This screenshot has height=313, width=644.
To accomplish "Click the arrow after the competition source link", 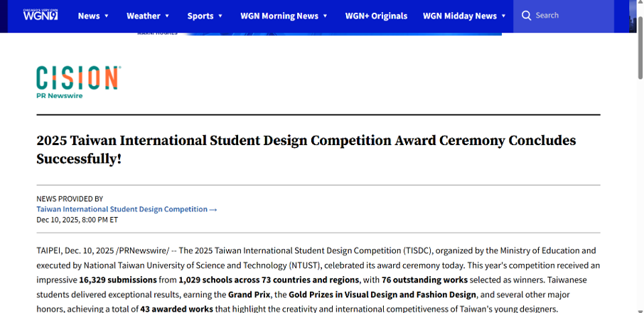I will click(213, 210).
